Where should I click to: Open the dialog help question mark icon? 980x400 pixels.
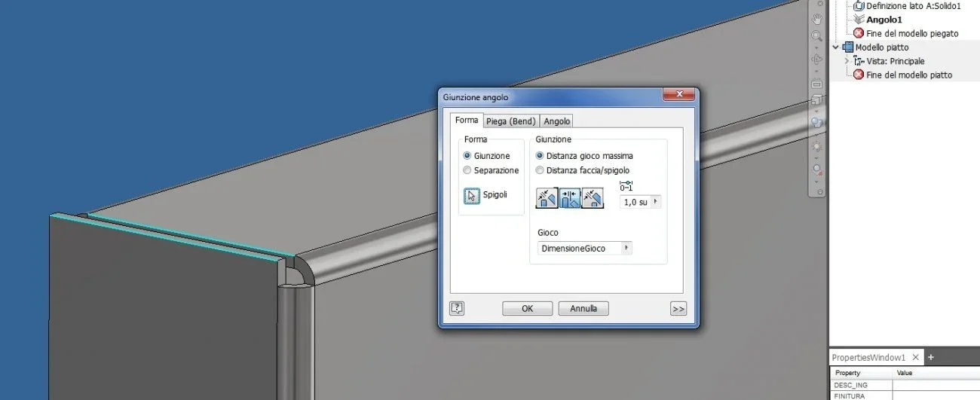coord(457,308)
